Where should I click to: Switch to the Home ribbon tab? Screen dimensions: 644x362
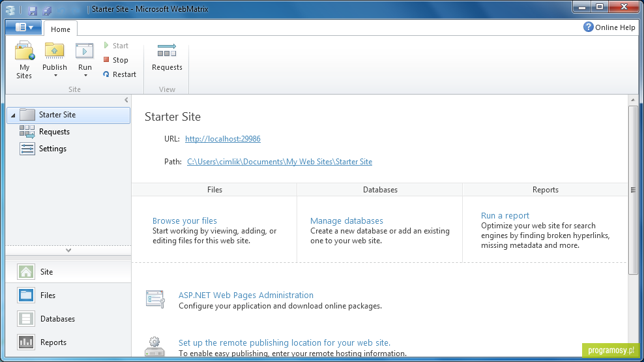[x=61, y=29]
